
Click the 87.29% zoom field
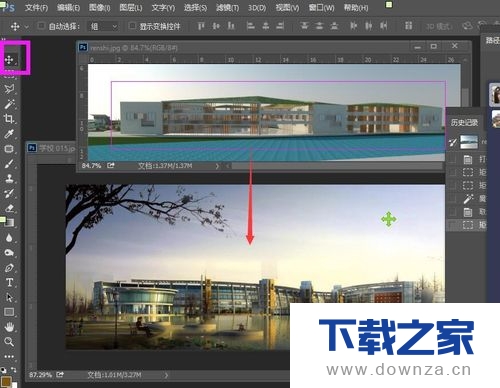click(x=40, y=375)
